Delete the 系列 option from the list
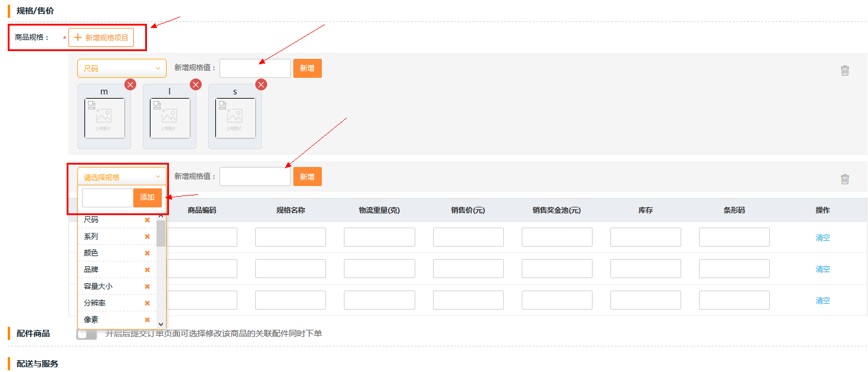Viewport: 868px width, 372px height. coord(147,237)
